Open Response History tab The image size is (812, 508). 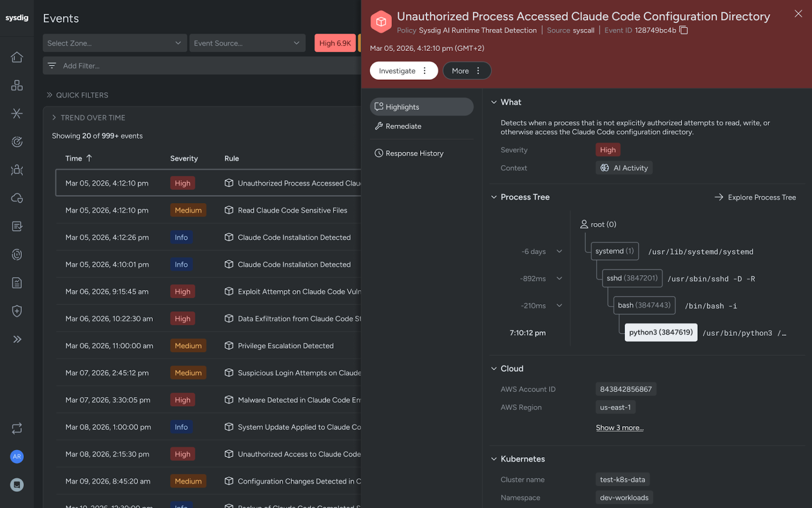(x=421, y=153)
